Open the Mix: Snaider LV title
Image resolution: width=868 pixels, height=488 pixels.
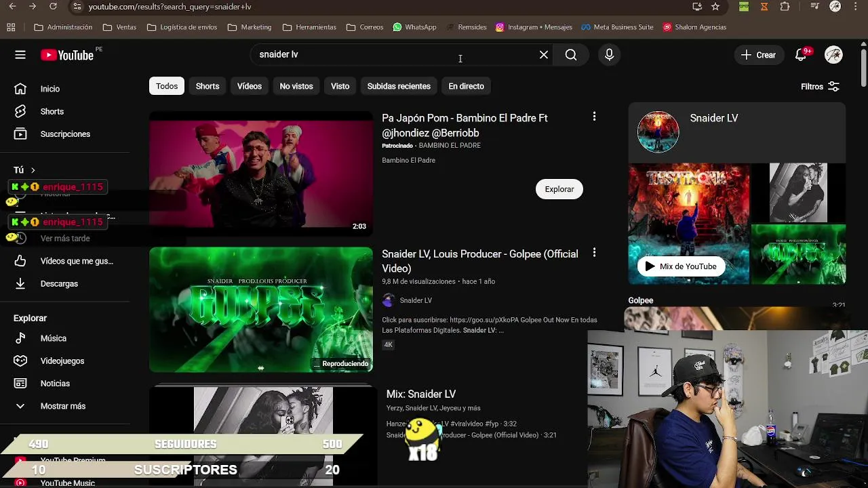click(421, 394)
